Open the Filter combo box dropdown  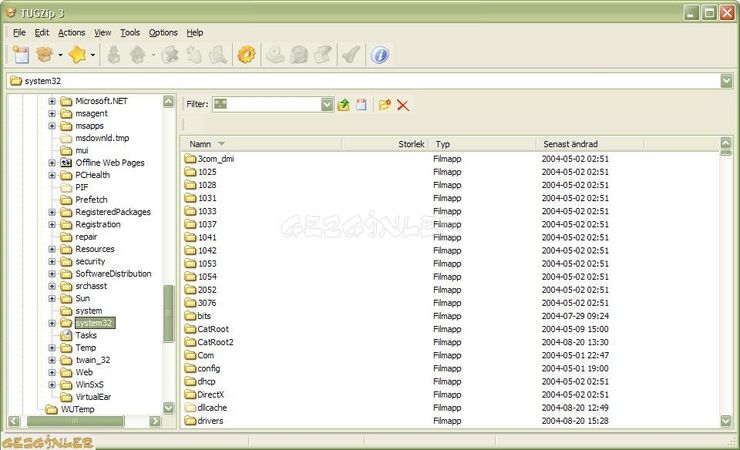327,104
